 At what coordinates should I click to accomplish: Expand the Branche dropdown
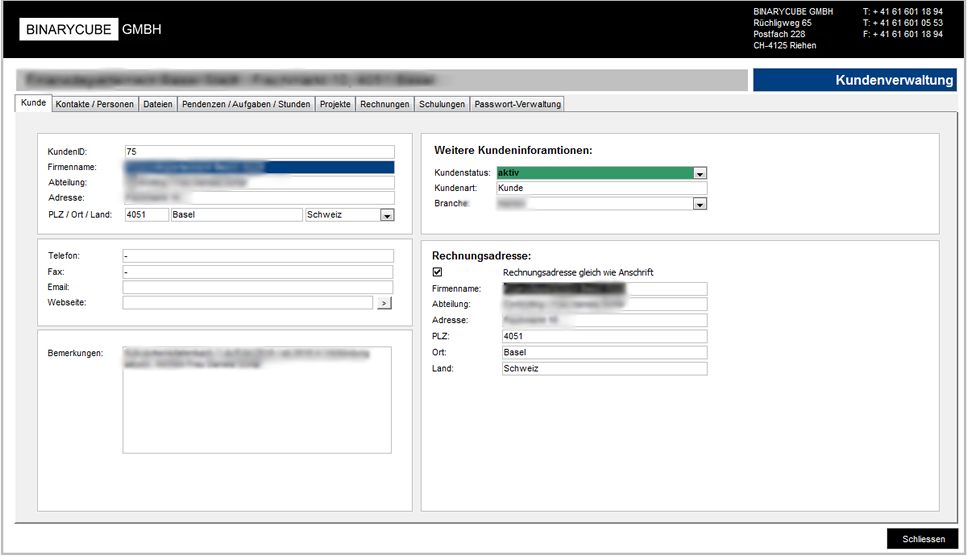(x=700, y=204)
